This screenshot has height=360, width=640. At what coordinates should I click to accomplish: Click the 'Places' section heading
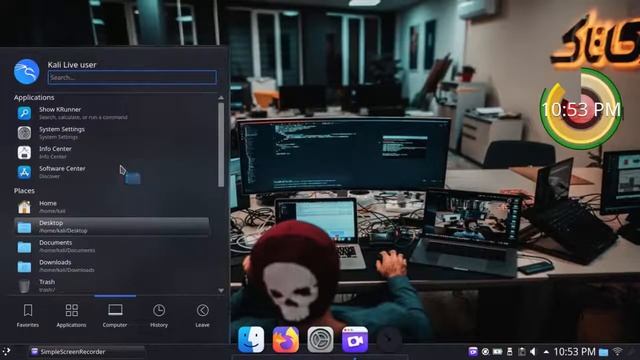24,191
